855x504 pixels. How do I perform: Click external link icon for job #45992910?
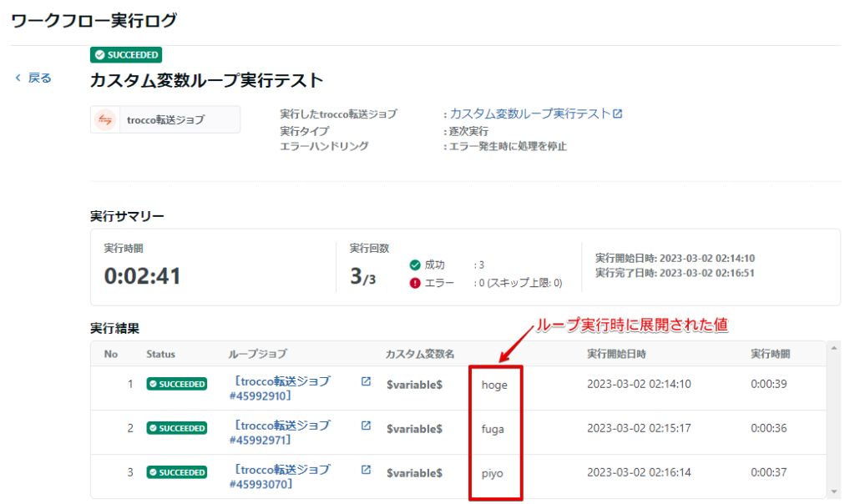tap(366, 381)
